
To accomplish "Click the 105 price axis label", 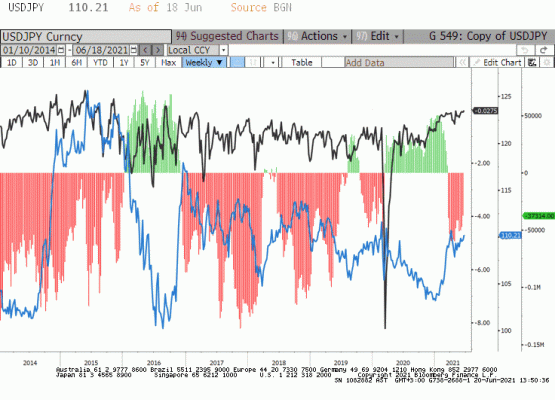I will (x=506, y=284).
